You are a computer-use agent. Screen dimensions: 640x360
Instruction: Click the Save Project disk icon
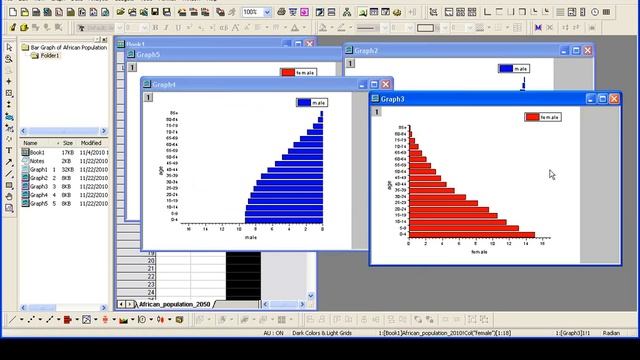pyautogui.click(x=155, y=12)
